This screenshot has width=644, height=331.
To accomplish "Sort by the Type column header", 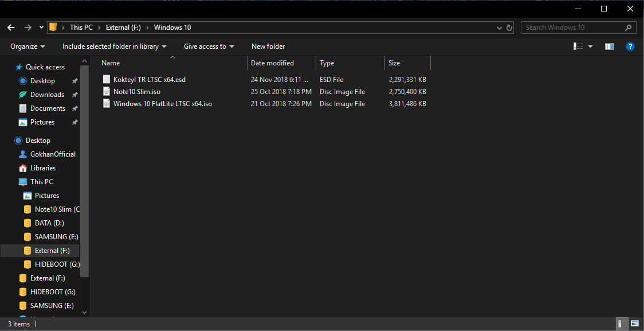I will pyautogui.click(x=350, y=63).
